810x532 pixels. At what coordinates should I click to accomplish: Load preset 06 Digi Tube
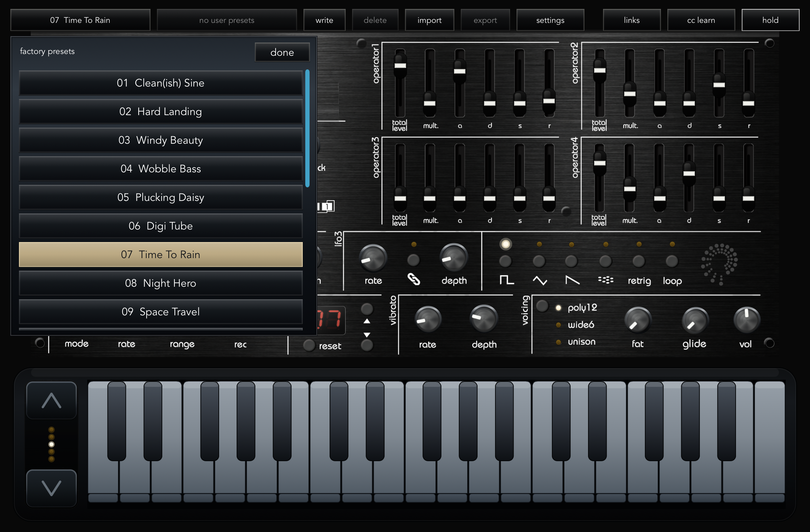pos(161,226)
